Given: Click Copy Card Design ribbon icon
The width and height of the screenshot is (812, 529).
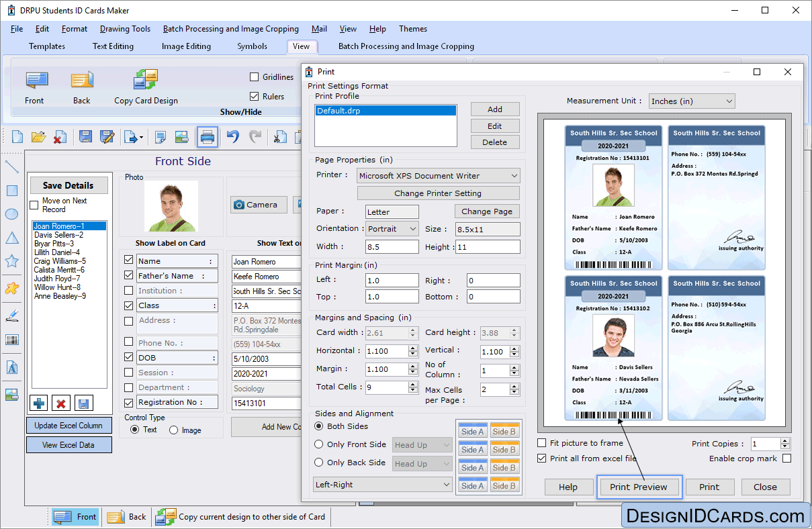Looking at the screenshot, I should (146, 80).
